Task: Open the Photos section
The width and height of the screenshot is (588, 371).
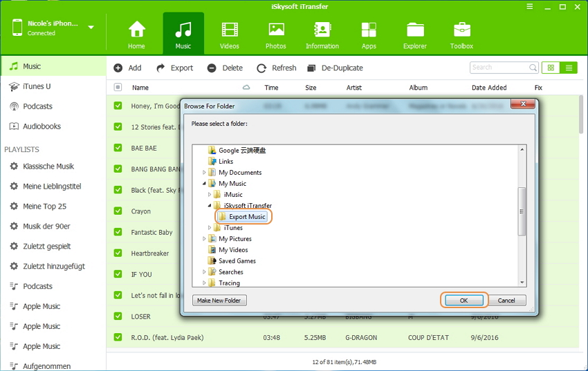Action: click(276, 35)
